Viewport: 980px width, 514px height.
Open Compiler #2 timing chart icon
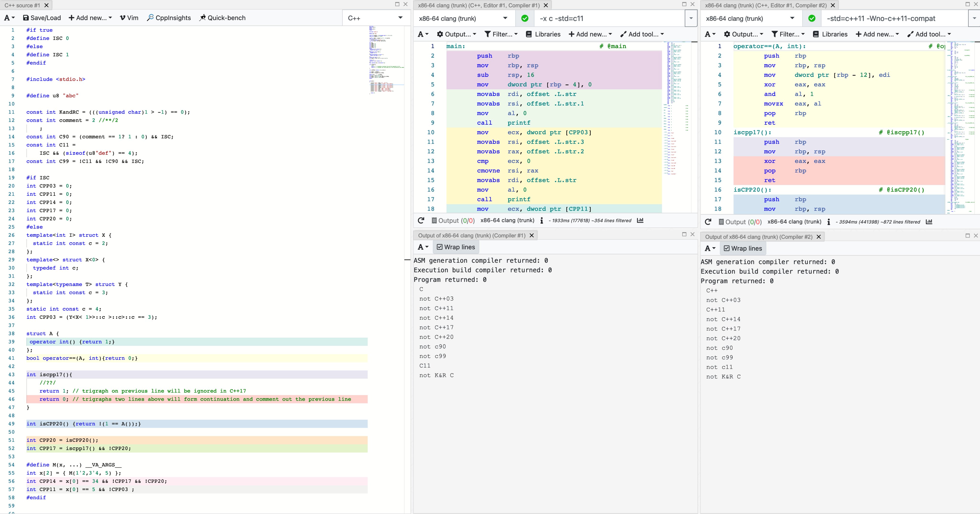pos(929,222)
